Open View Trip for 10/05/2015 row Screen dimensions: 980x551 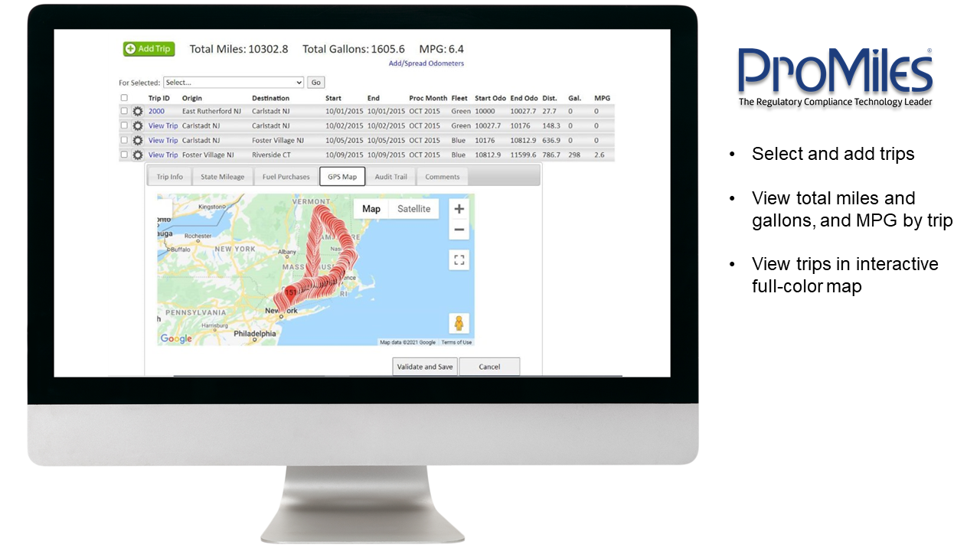coord(163,141)
